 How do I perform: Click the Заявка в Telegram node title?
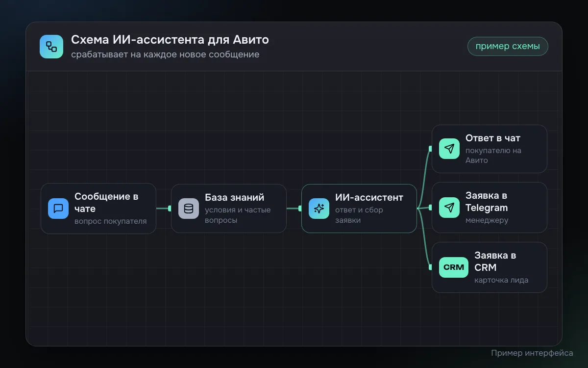point(487,202)
